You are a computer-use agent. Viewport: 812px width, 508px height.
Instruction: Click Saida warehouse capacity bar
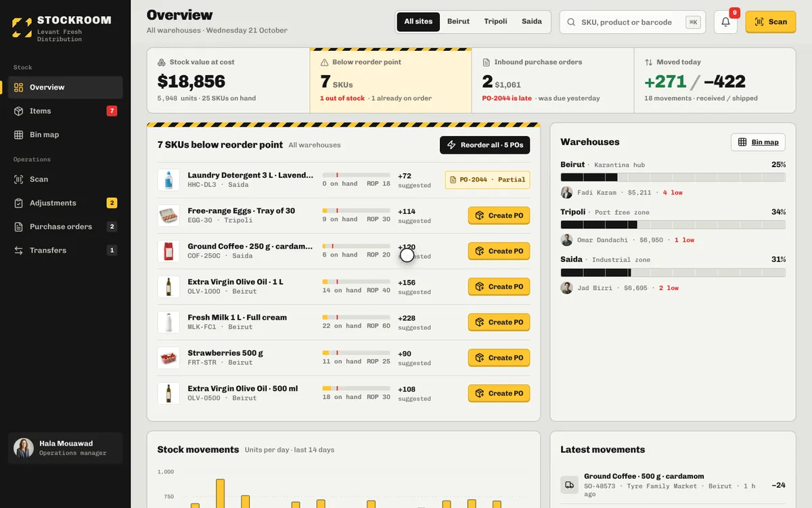(673, 273)
